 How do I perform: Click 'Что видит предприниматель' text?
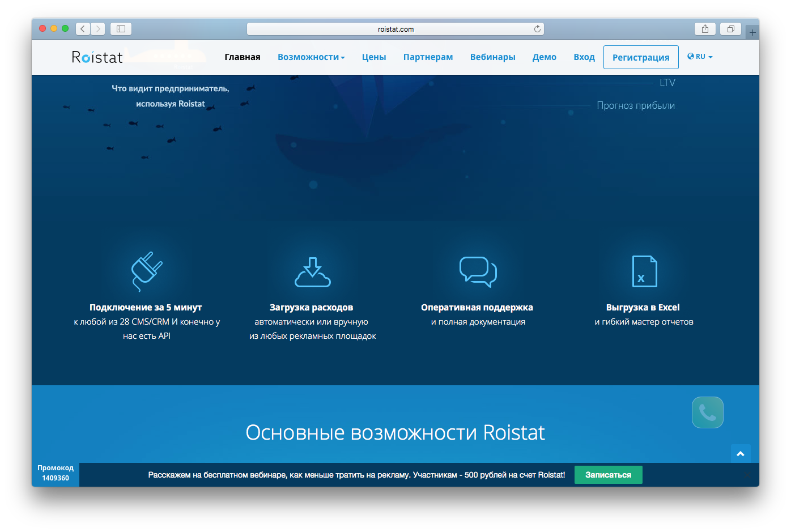coord(170,89)
